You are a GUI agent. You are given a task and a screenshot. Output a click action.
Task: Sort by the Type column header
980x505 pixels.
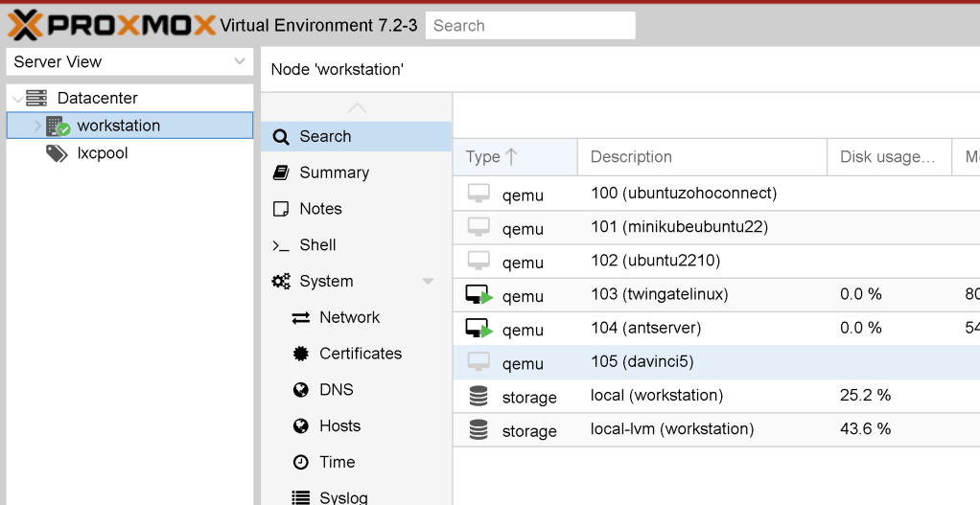(x=515, y=157)
